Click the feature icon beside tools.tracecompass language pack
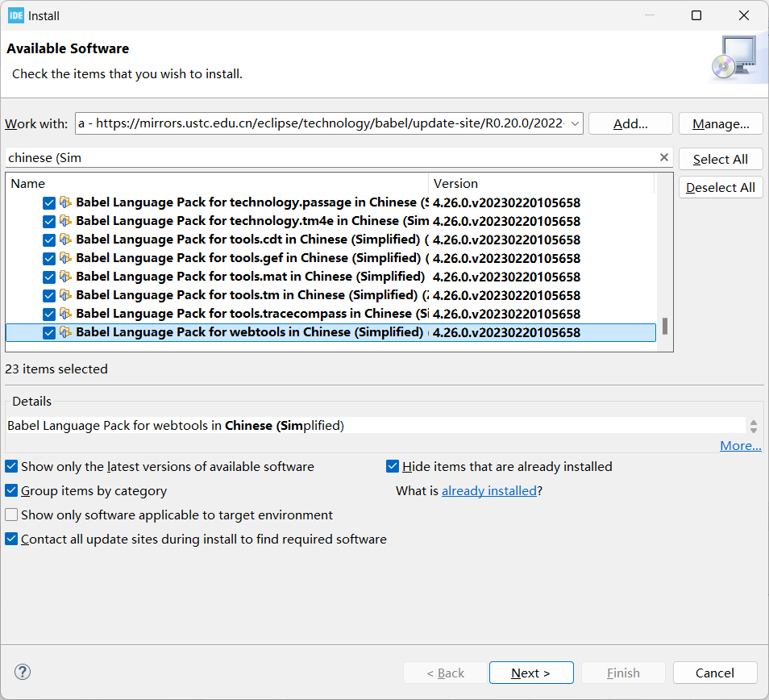Image resolution: width=769 pixels, height=700 pixels. 66,314
